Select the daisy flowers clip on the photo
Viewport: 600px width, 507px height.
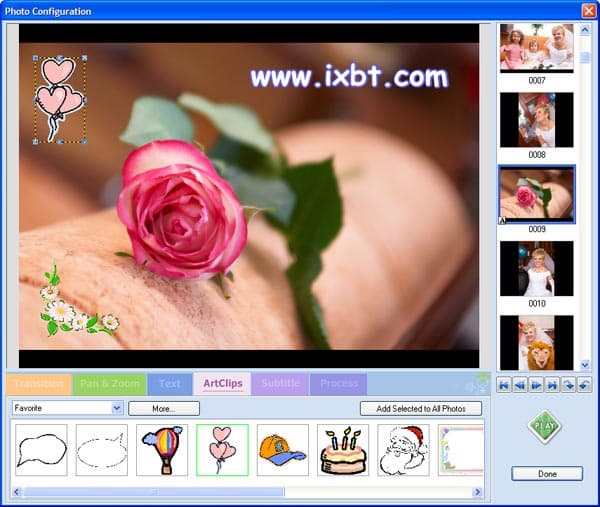coord(80,299)
